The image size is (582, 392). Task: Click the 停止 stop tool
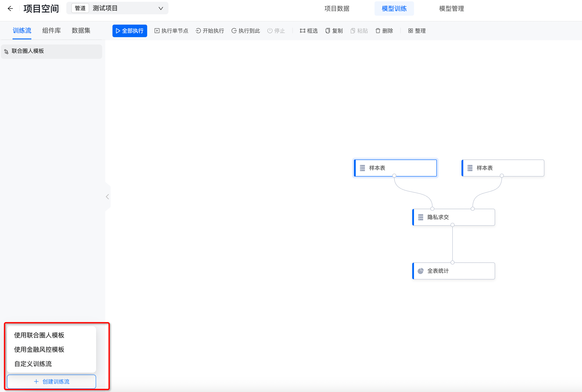coord(276,31)
